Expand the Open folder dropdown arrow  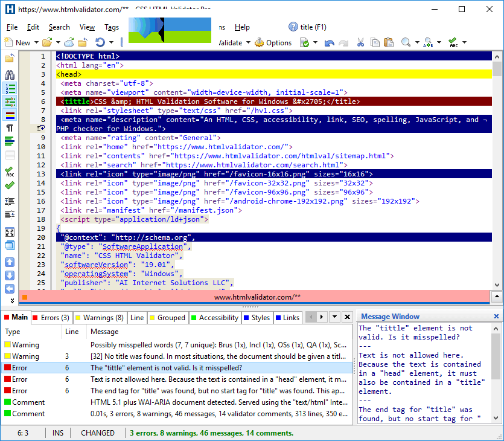click(x=58, y=42)
